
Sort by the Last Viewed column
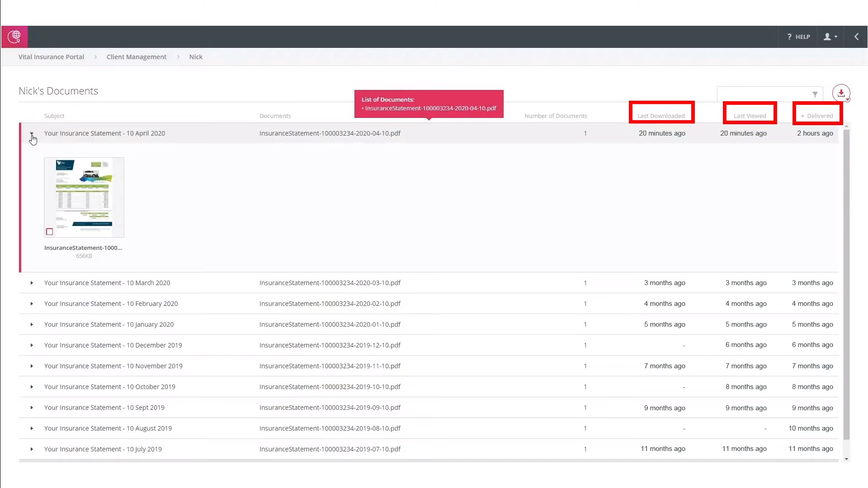(750, 116)
